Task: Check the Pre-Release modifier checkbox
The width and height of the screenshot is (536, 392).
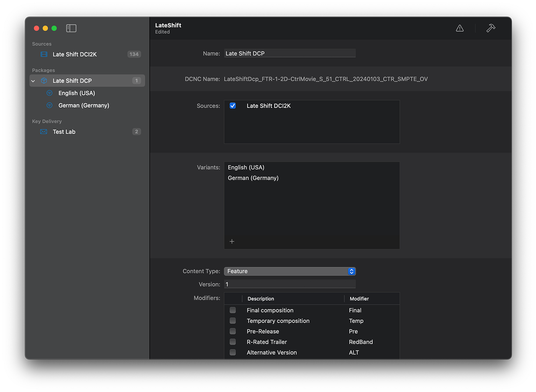Action: 233,331
